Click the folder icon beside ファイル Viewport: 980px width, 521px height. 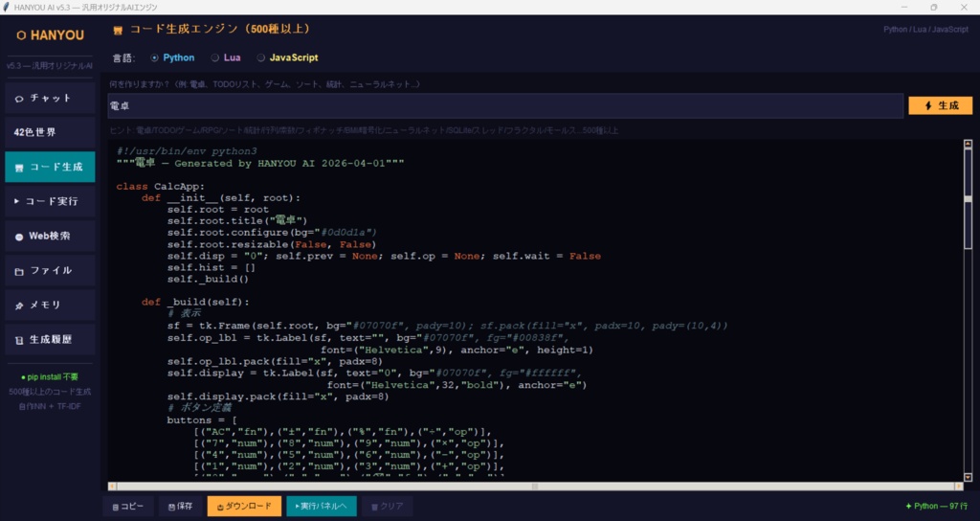coord(19,271)
